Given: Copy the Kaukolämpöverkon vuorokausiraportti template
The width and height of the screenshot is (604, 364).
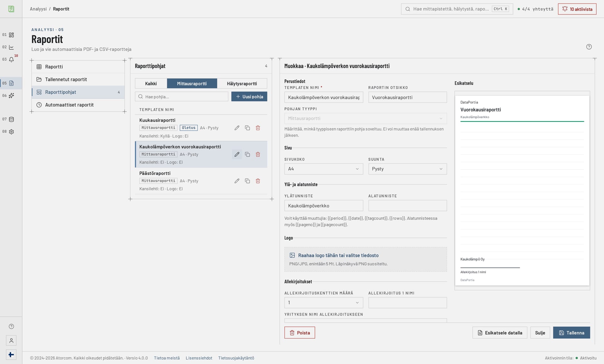Looking at the screenshot, I should [247, 154].
